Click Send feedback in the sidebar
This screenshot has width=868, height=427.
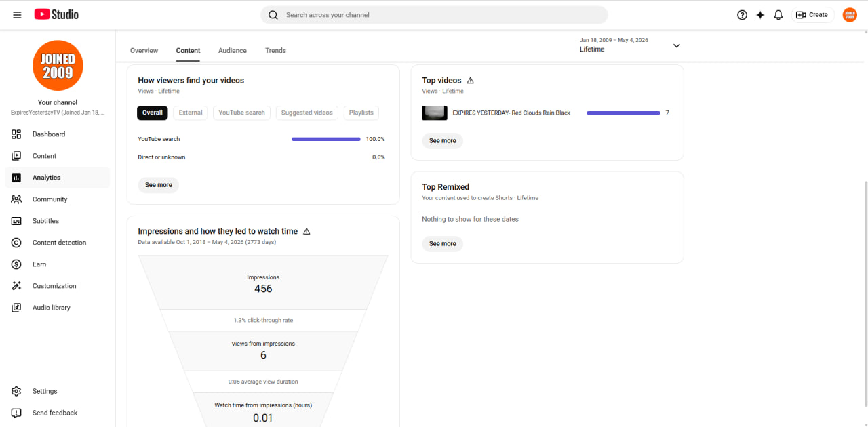click(x=58, y=413)
